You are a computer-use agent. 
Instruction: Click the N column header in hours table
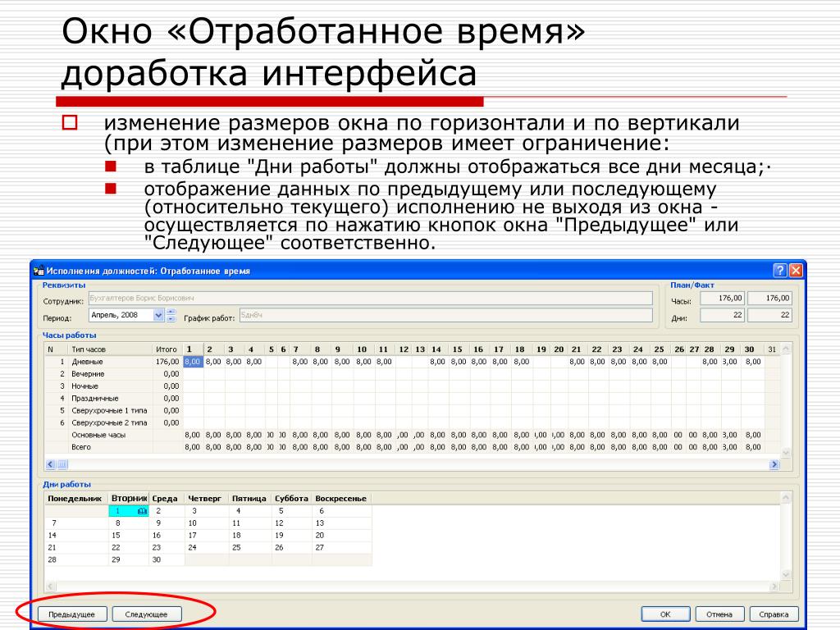(x=57, y=349)
